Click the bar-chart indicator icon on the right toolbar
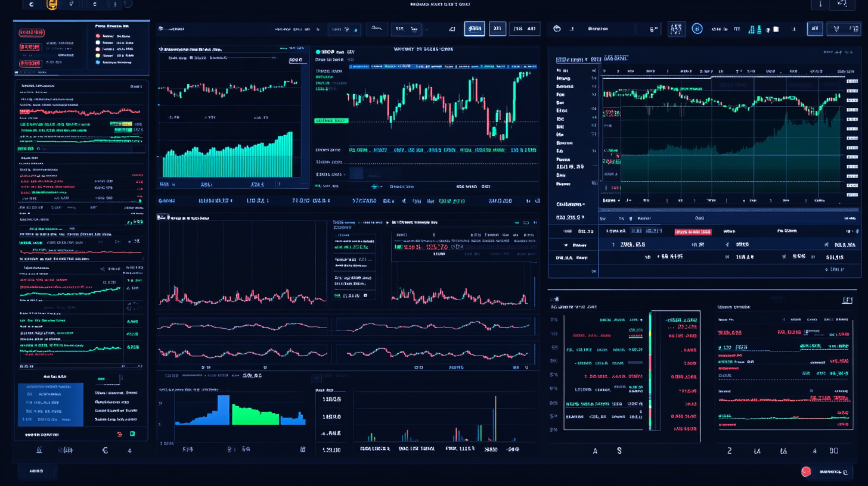The height and width of the screenshot is (486, 868). [x=752, y=29]
